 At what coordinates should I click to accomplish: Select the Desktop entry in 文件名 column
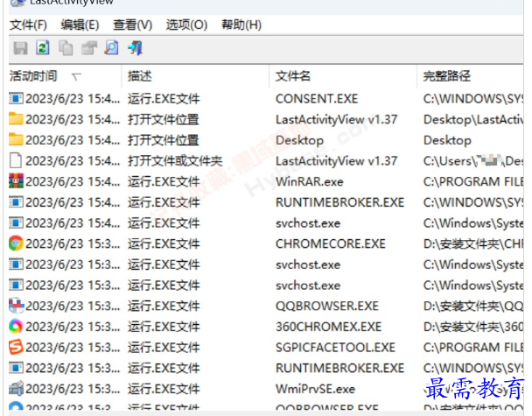299,140
